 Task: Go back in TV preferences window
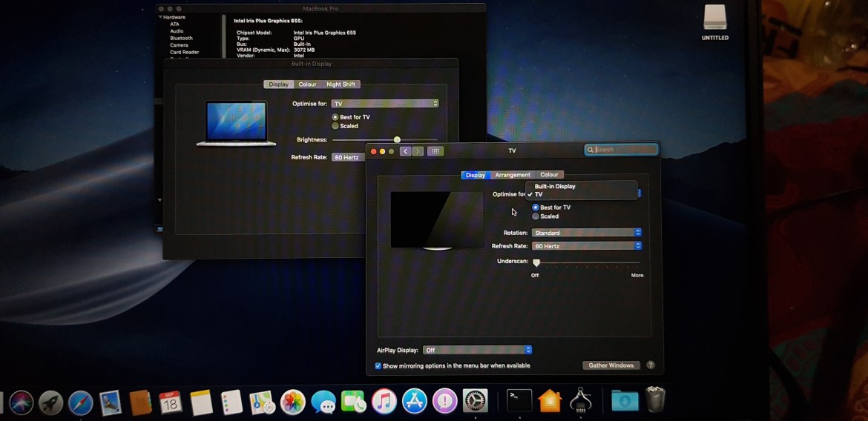tap(405, 151)
